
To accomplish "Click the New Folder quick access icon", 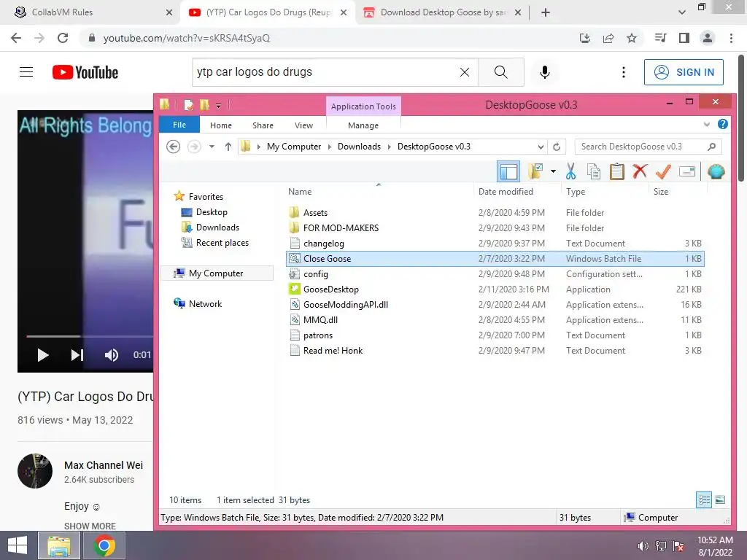I will (204, 105).
